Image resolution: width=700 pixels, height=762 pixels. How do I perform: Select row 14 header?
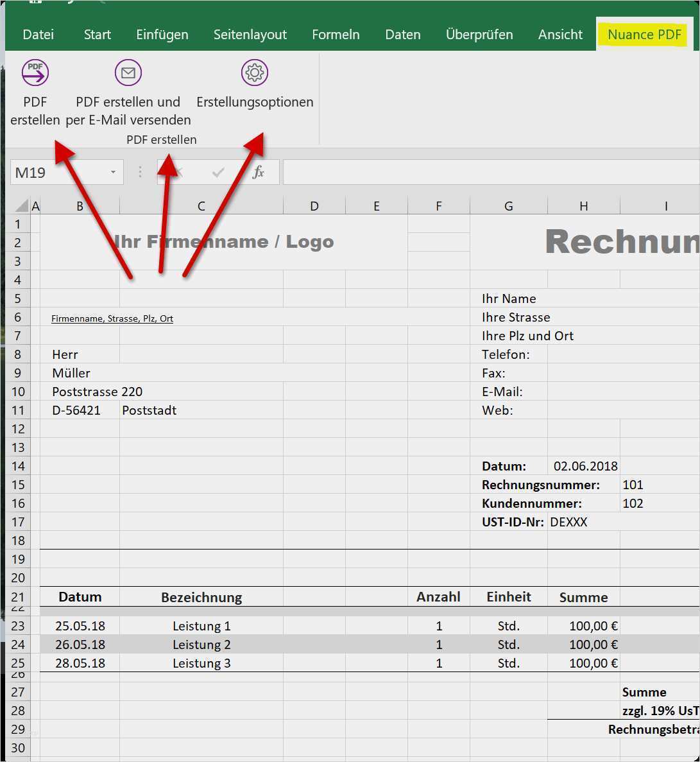[18, 466]
